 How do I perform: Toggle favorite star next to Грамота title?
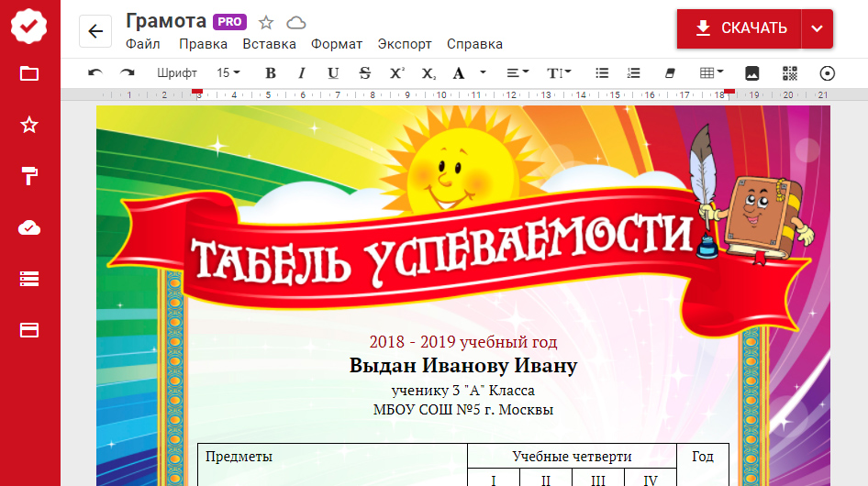pyautogui.click(x=266, y=23)
